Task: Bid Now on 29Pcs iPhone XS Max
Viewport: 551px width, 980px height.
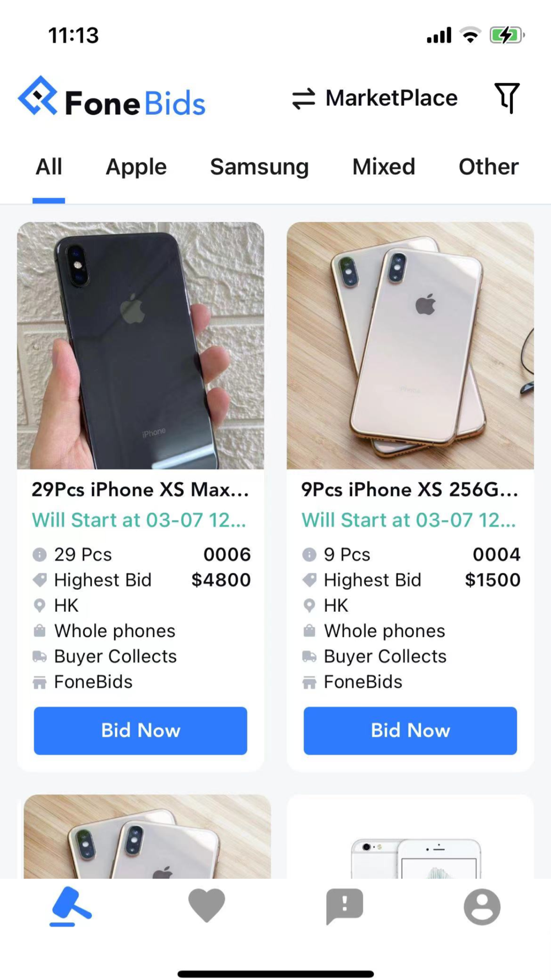Action: point(141,730)
